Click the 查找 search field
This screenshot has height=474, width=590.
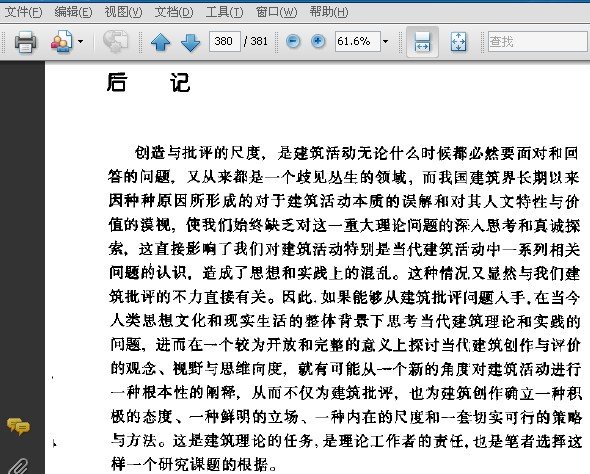pyautogui.click(x=538, y=41)
